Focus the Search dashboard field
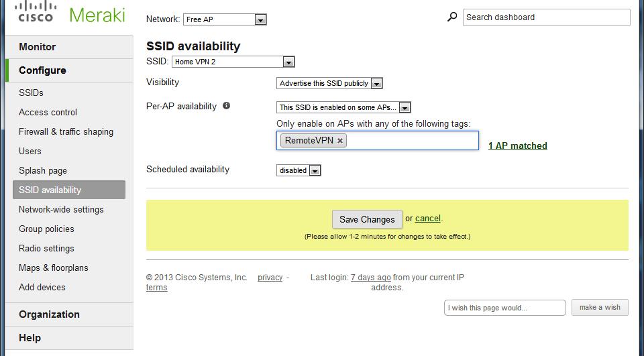Viewport: 644px width, 356px height. [x=546, y=17]
